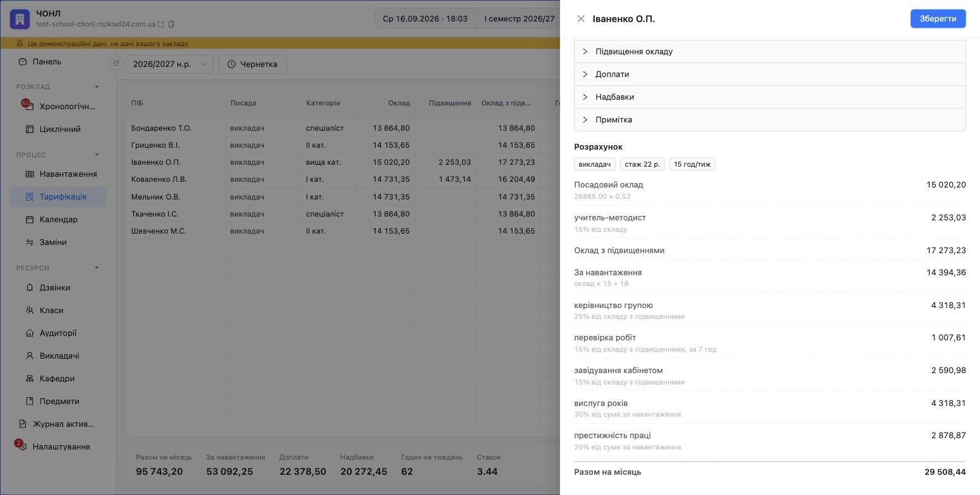
Task: Open Заміни section
Action: pyautogui.click(x=58, y=242)
